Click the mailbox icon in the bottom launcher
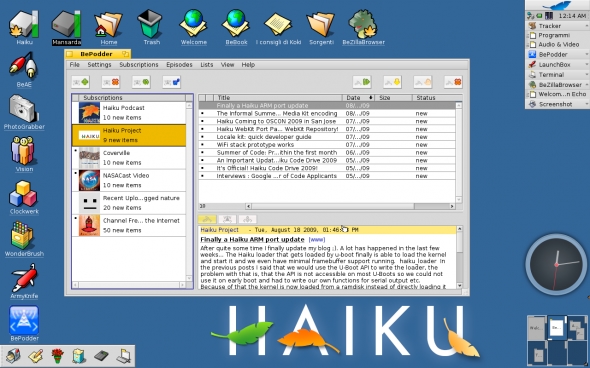Screen dimensions: 590x368 point(13,356)
